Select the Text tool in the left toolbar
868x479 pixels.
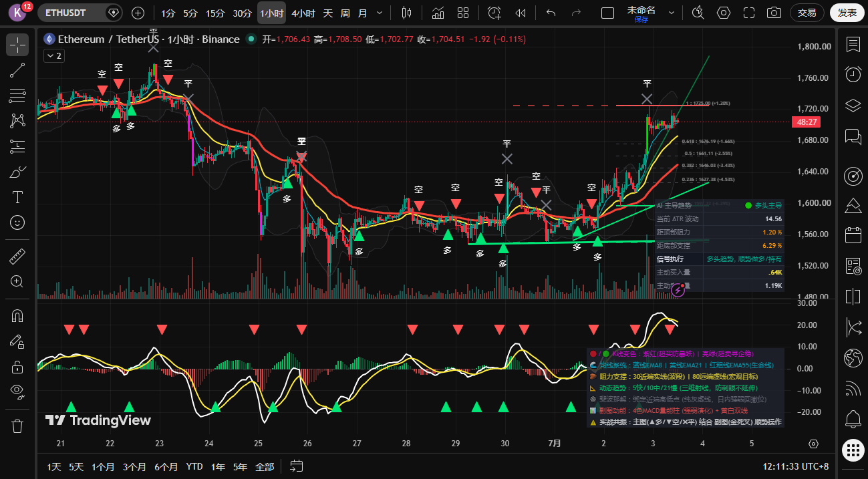tap(17, 197)
